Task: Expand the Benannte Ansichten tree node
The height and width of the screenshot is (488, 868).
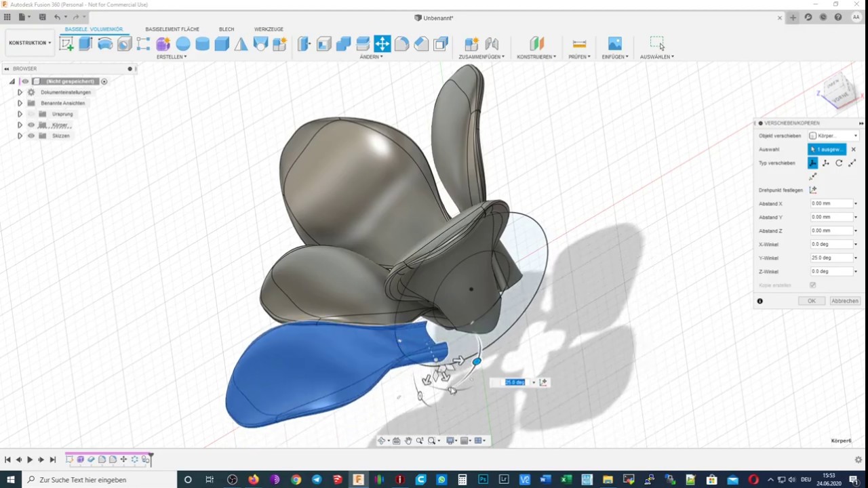Action: pyautogui.click(x=20, y=103)
